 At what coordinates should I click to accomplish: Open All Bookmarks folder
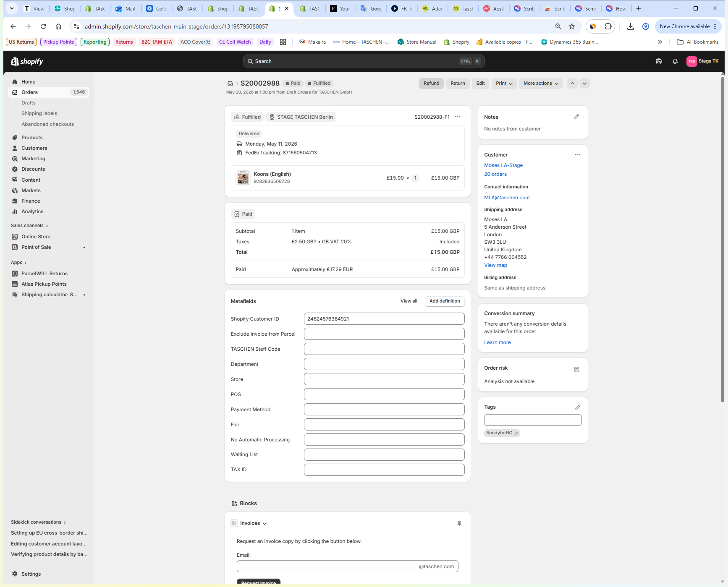pyautogui.click(x=698, y=42)
